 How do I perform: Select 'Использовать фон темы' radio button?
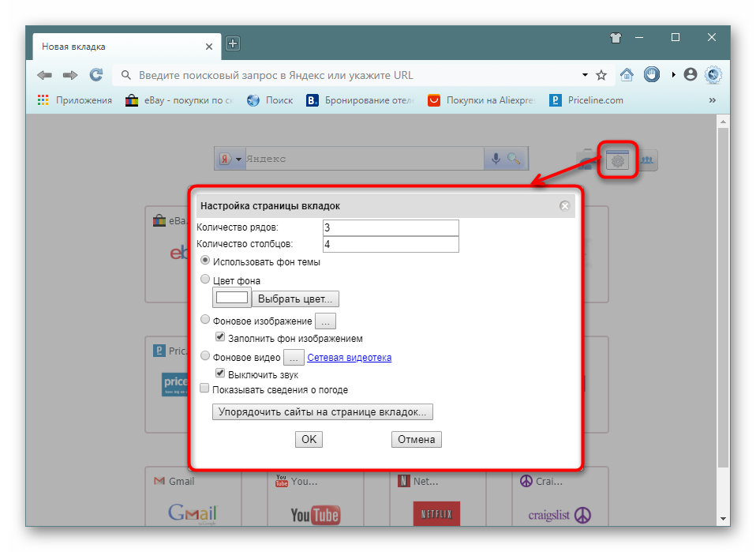pos(205,260)
